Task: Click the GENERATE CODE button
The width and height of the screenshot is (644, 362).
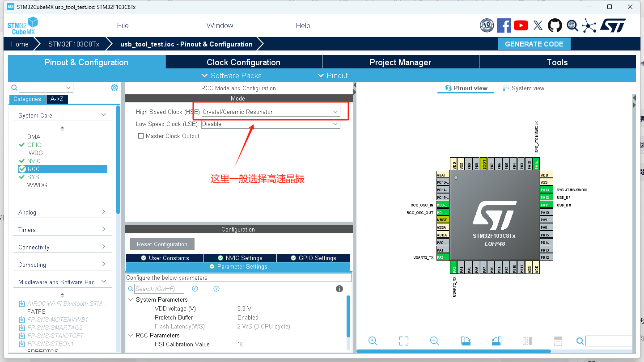Action: tap(534, 44)
